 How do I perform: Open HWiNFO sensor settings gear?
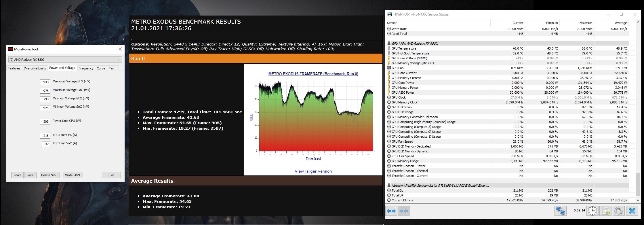click(618, 211)
